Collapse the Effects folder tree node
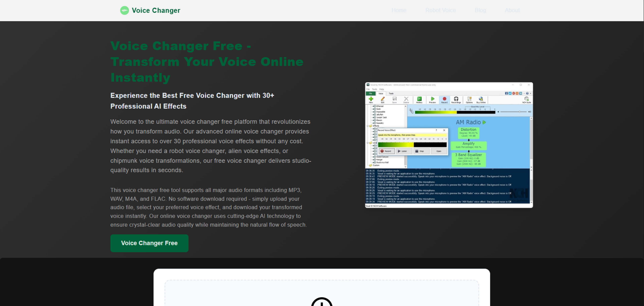The width and height of the screenshot is (644, 306). click(x=367, y=126)
